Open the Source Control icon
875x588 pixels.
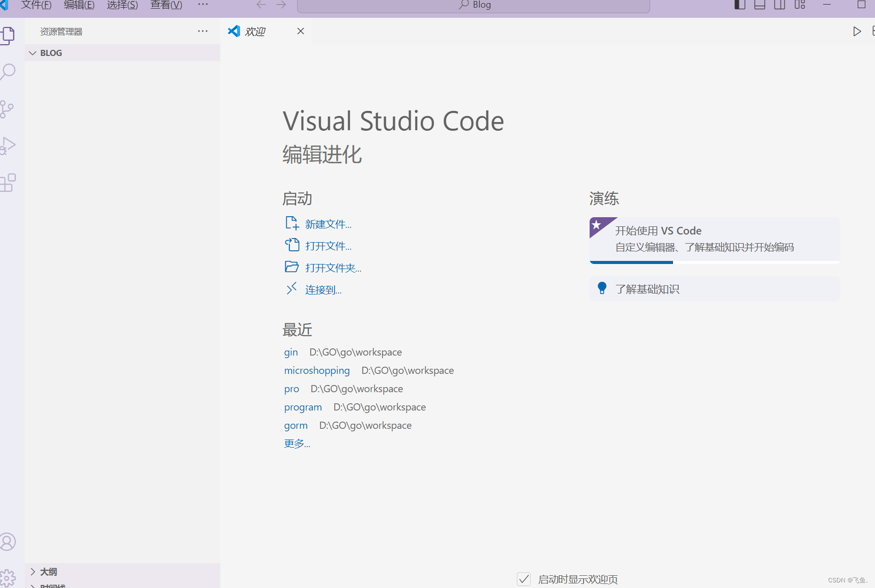(8, 108)
